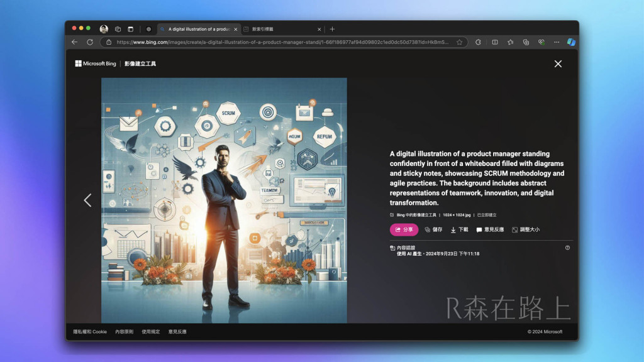Click the Bing 中的影像建立工具 source text
Viewport: 644px width, 362px height.
click(416, 215)
